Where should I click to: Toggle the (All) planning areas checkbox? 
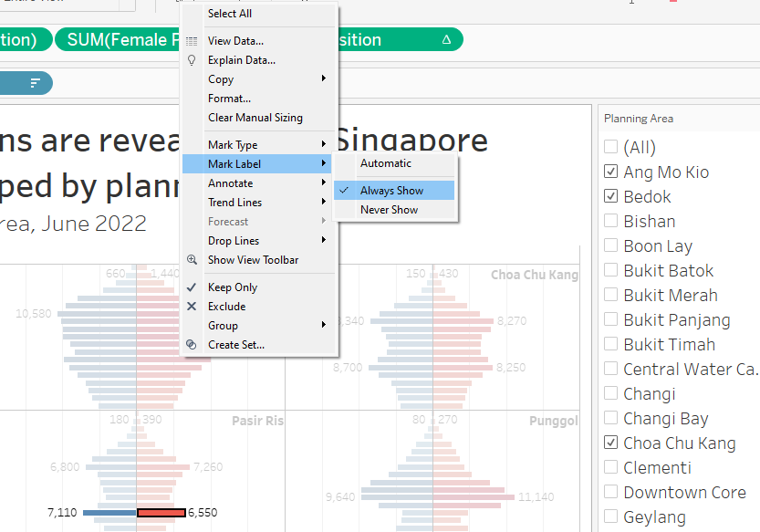(x=611, y=147)
